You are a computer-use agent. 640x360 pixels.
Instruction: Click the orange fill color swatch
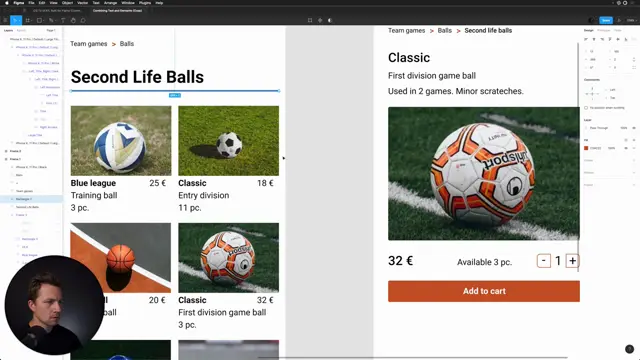586,148
